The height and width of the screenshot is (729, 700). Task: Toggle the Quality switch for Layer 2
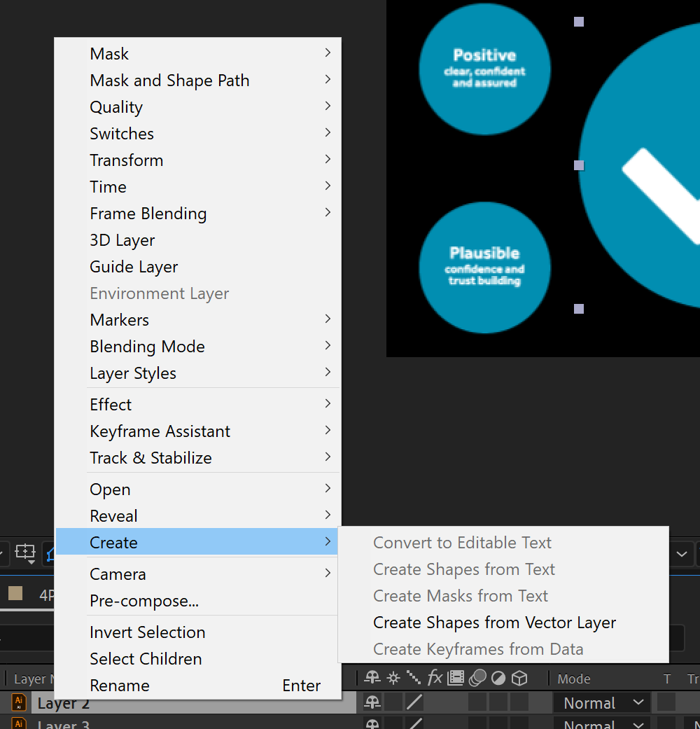tap(414, 702)
